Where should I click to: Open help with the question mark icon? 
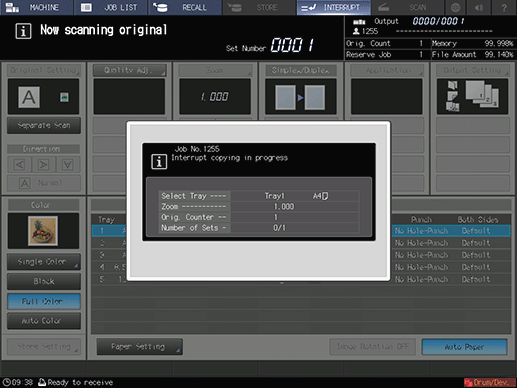[x=504, y=7]
